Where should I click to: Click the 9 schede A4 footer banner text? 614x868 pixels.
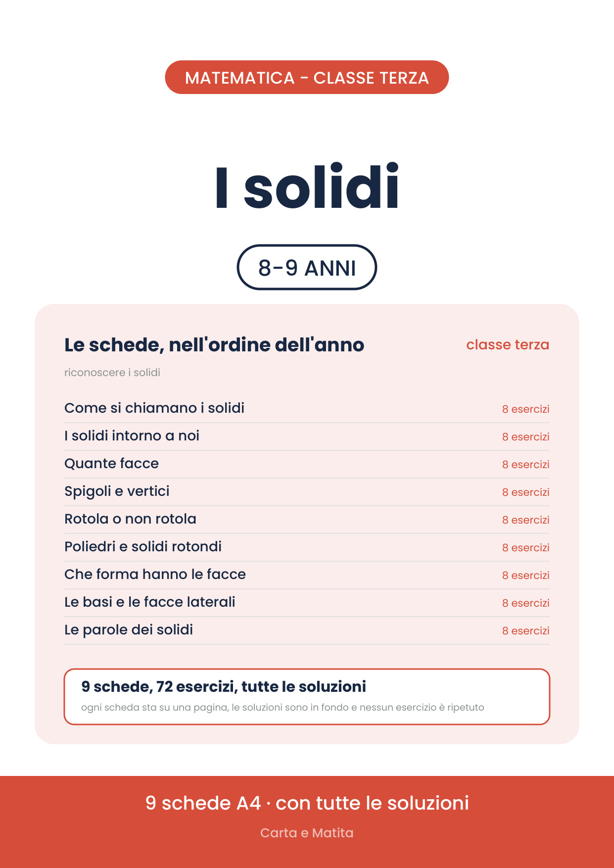point(307,803)
